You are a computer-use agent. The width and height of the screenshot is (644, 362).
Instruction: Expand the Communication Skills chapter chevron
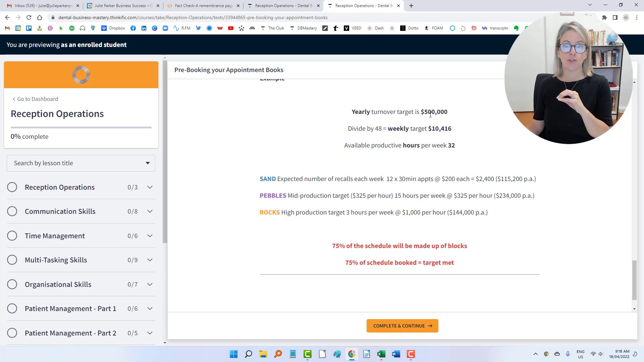click(150, 212)
